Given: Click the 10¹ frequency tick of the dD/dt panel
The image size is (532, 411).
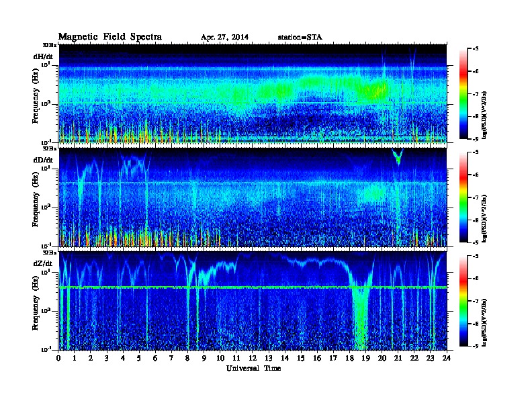Looking at the screenshot, I should [x=46, y=168].
